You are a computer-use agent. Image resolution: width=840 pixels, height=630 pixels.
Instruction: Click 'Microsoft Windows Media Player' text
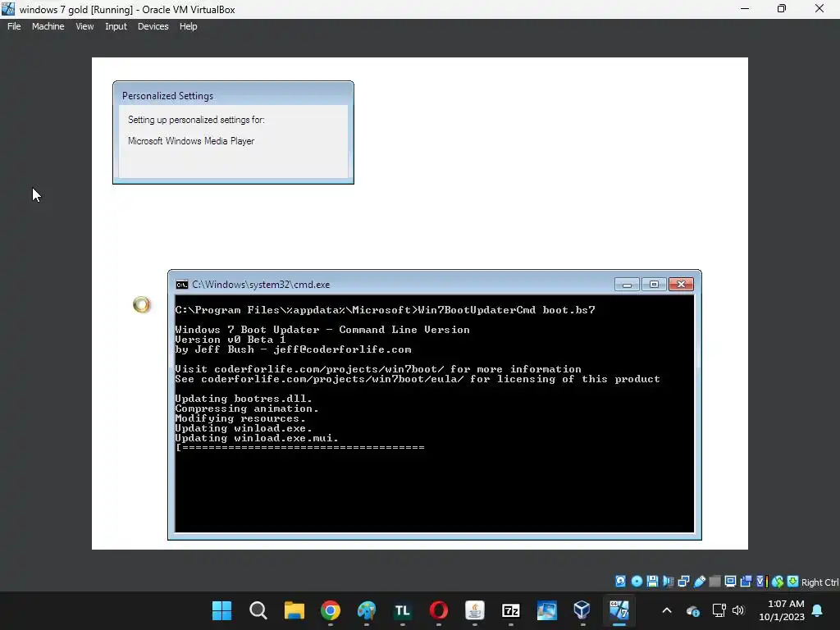(x=191, y=141)
